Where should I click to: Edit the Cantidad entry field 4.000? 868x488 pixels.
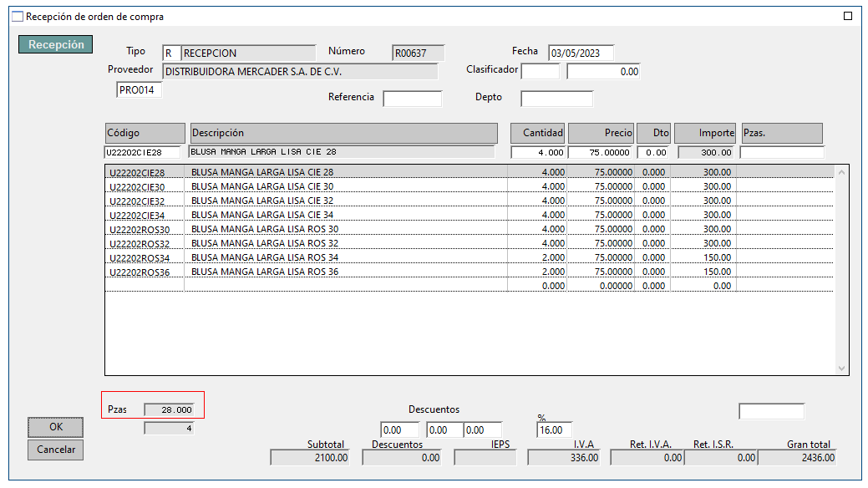(538, 152)
